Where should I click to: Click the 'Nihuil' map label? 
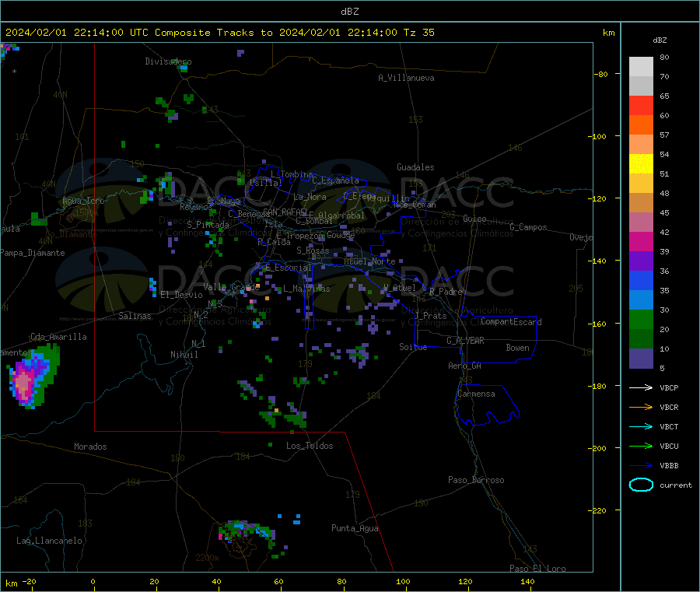[184, 355]
